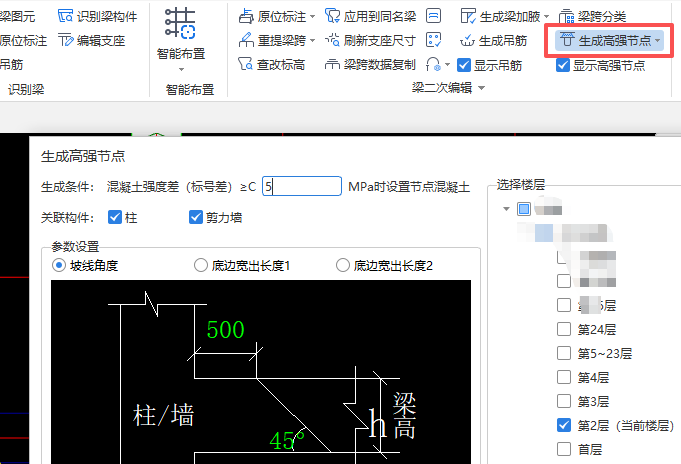The image size is (681, 464).
Task: Toggle the top-level floor tree checkbox
Action: coord(524,209)
